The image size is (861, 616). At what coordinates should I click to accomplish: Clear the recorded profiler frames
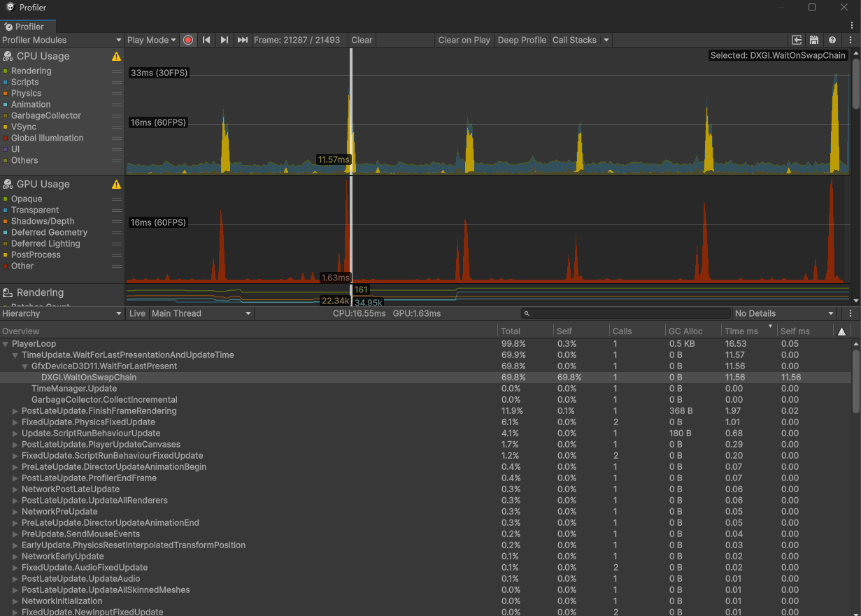point(362,40)
